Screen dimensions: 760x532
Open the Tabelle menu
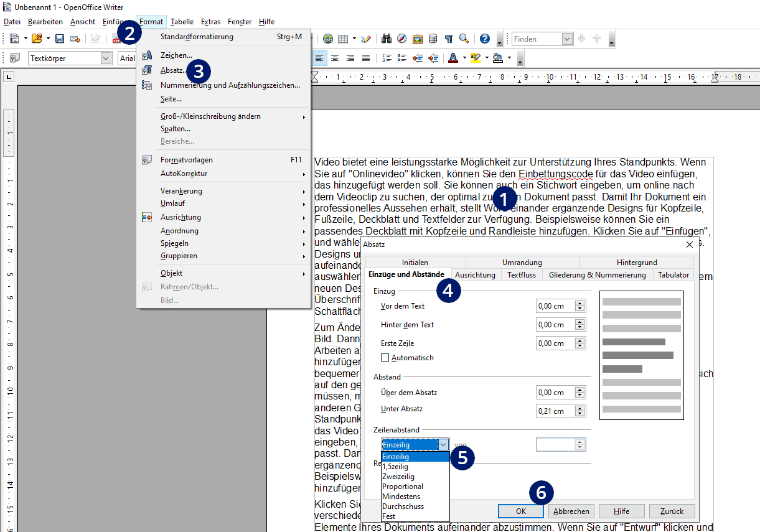coord(182,22)
